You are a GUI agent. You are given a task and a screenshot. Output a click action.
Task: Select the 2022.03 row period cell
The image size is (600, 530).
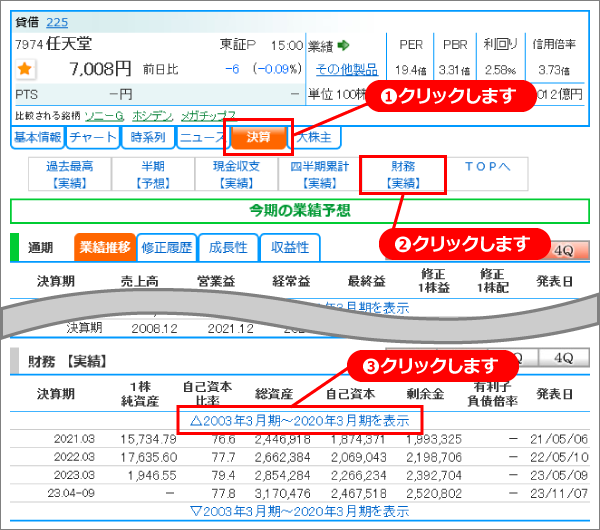[x=74, y=457]
